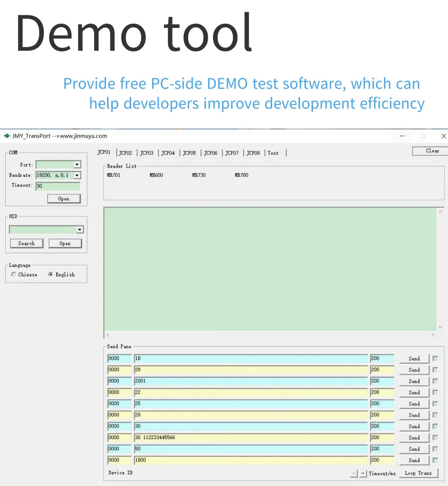Image resolution: width=448 pixels, height=486 pixels.
Task: Click the plus button beside Timeout/ms
Action: pos(354,473)
